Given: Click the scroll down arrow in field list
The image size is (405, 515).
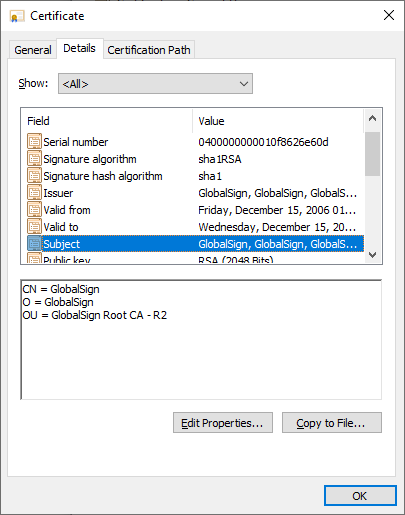Looking at the screenshot, I should 373,255.
